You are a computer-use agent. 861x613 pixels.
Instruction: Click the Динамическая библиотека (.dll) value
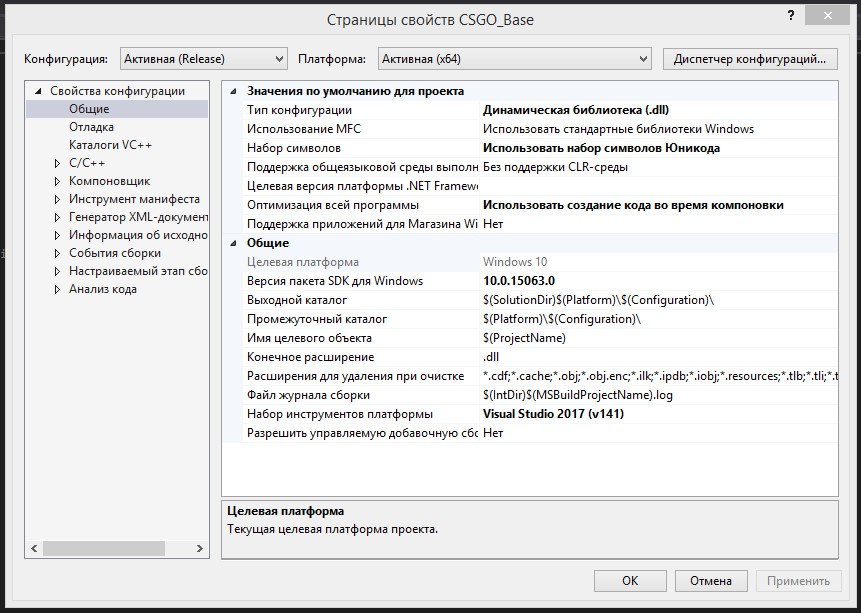point(575,110)
